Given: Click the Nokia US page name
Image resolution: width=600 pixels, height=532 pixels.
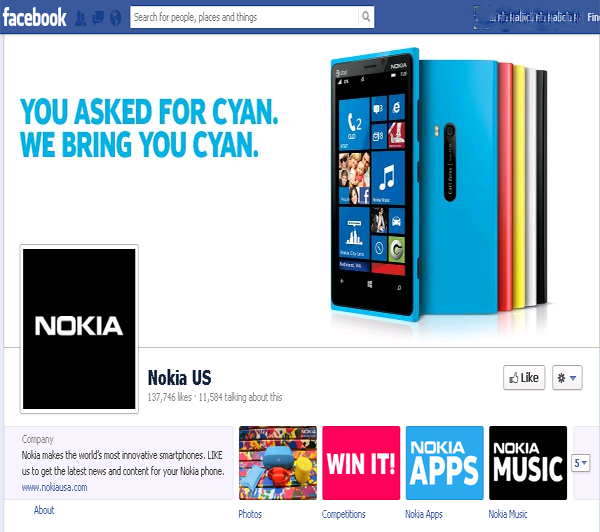Looking at the screenshot, I should point(179,378).
